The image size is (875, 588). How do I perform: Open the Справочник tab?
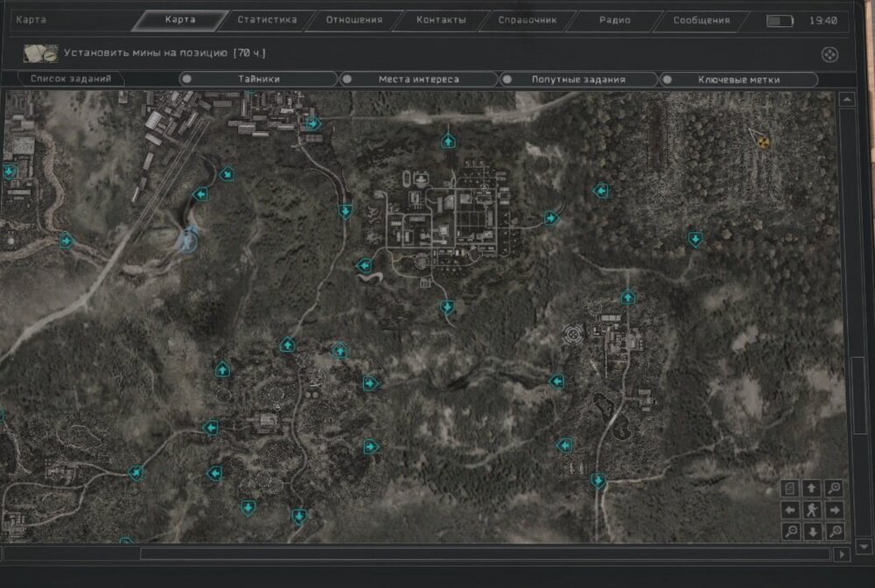tap(528, 20)
